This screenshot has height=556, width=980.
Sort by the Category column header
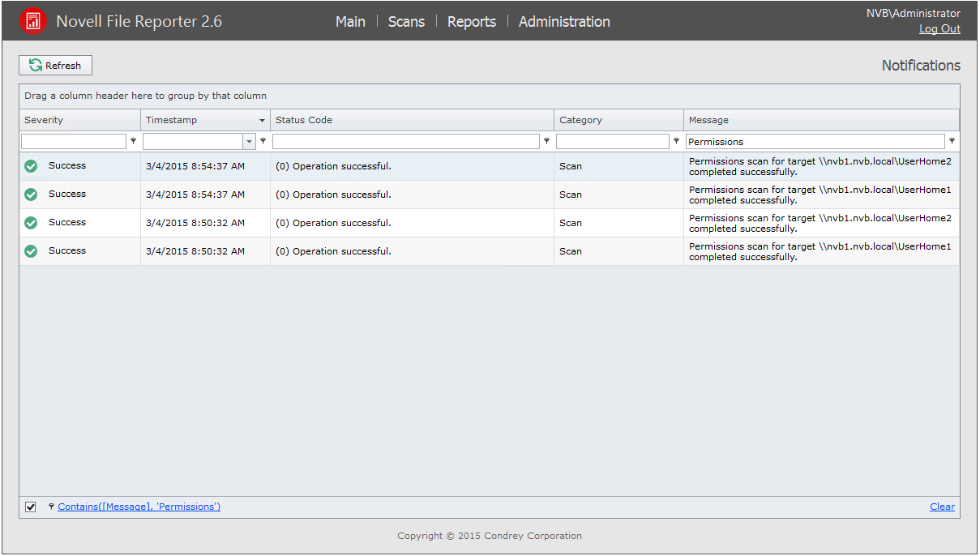pyautogui.click(x=618, y=120)
